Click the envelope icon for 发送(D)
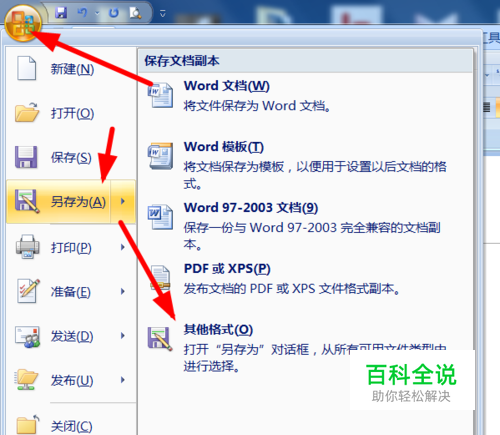Image resolution: width=500 pixels, height=435 pixels. point(27,337)
